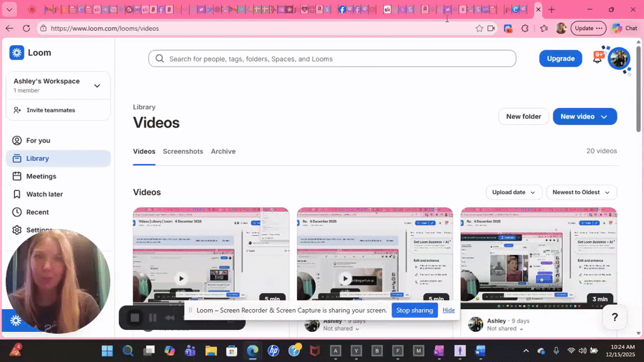
Task: Open the 3 min video thumbnail
Action: 538,258
